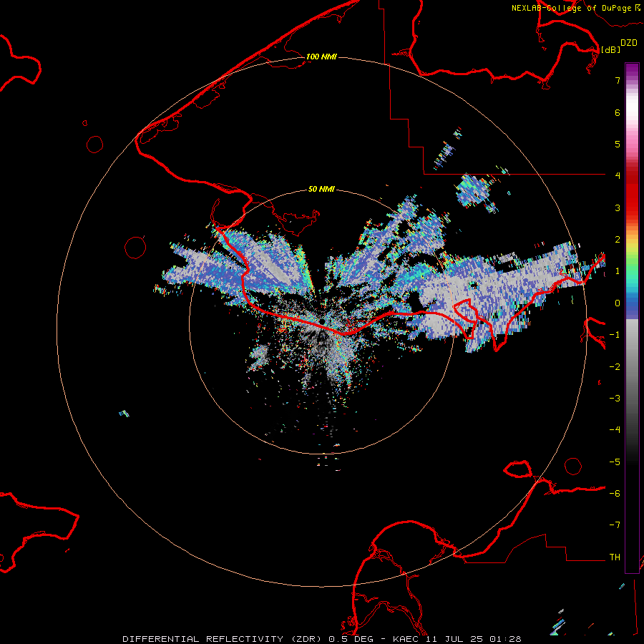Select the "DZD" product label
The width and height of the screenshot is (644, 644).
(629, 43)
